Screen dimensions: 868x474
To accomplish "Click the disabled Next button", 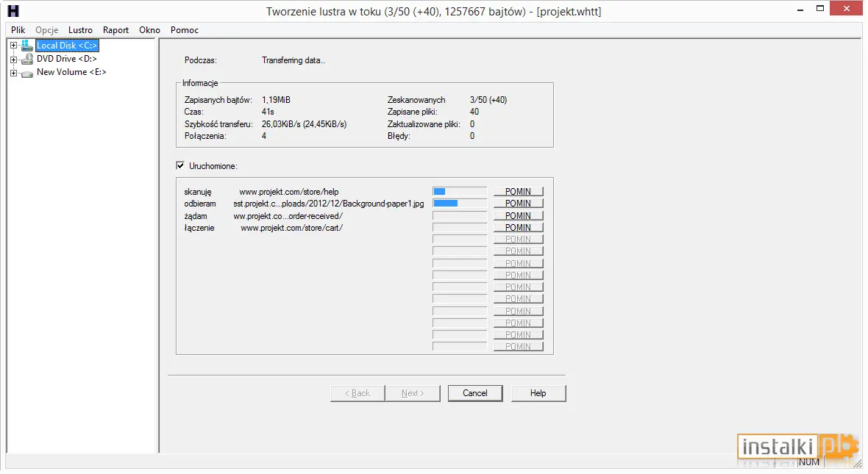I will [413, 393].
